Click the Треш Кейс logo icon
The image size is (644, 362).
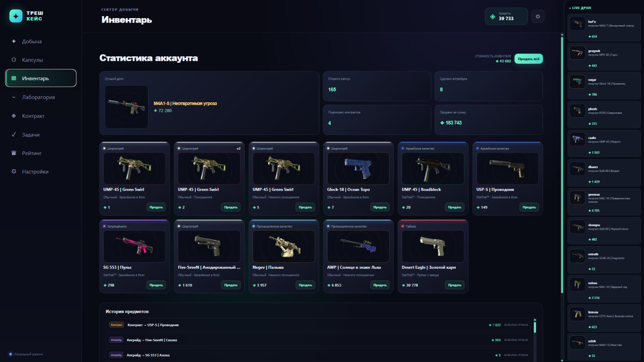click(16, 16)
